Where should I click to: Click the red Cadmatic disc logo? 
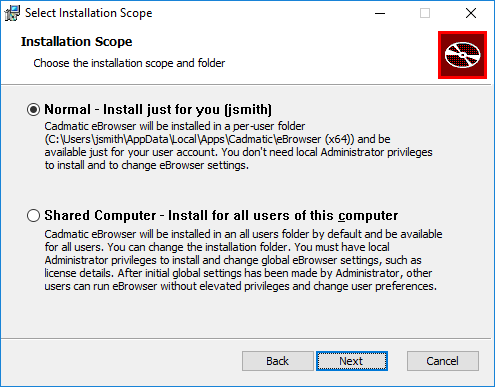point(462,55)
